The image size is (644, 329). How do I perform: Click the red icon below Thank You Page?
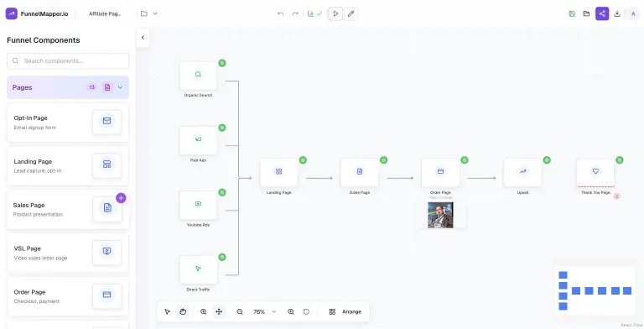pyautogui.click(x=617, y=196)
